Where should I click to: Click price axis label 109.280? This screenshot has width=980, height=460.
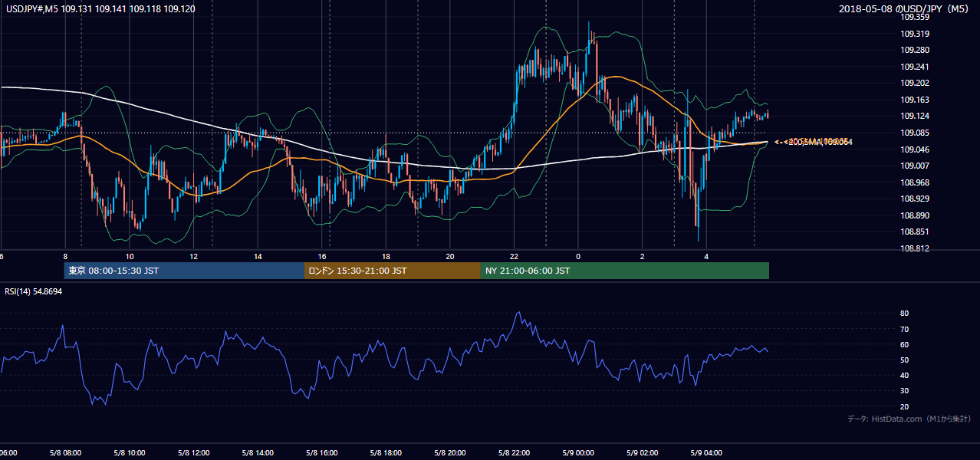click(x=916, y=50)
